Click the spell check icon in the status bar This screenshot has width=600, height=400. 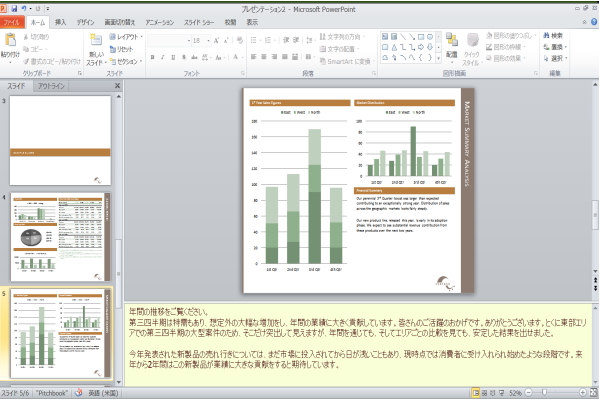[78, 393]
